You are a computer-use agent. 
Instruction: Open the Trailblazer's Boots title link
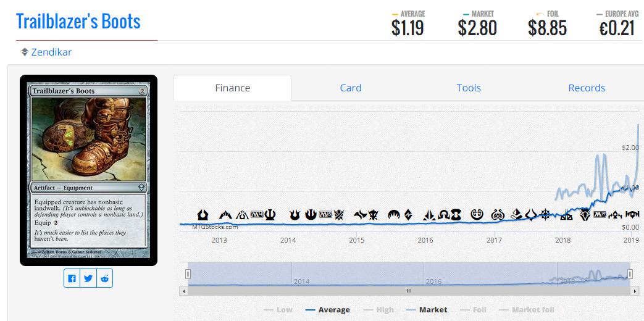point(78,21)
